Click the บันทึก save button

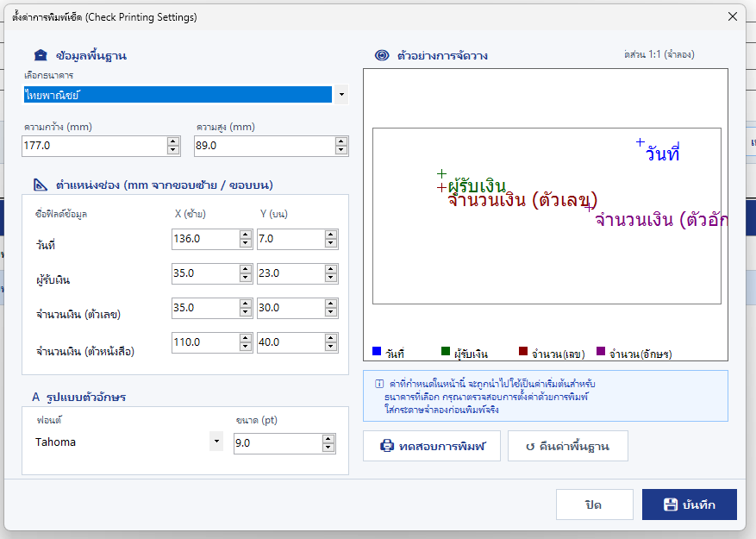point(690,505)
